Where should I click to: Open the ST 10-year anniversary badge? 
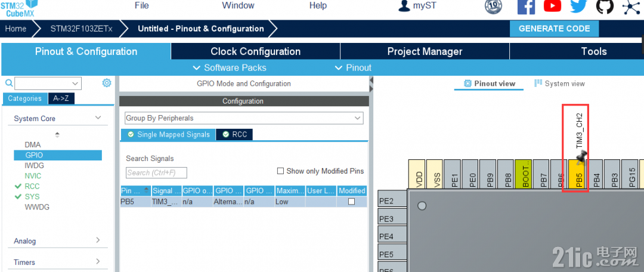[x=493, y=6]
